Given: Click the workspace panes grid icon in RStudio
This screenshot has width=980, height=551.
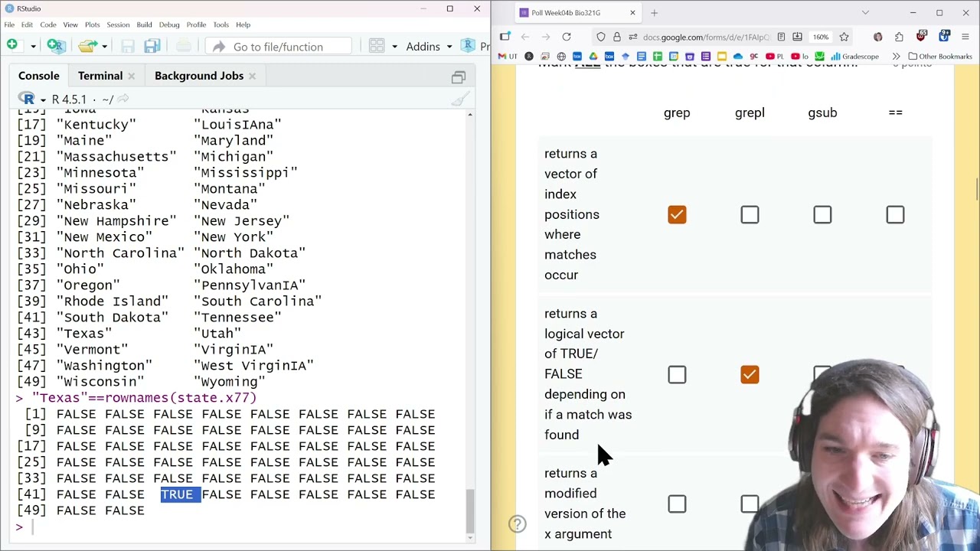Looking at the screenshot, I should click(376, 46).
